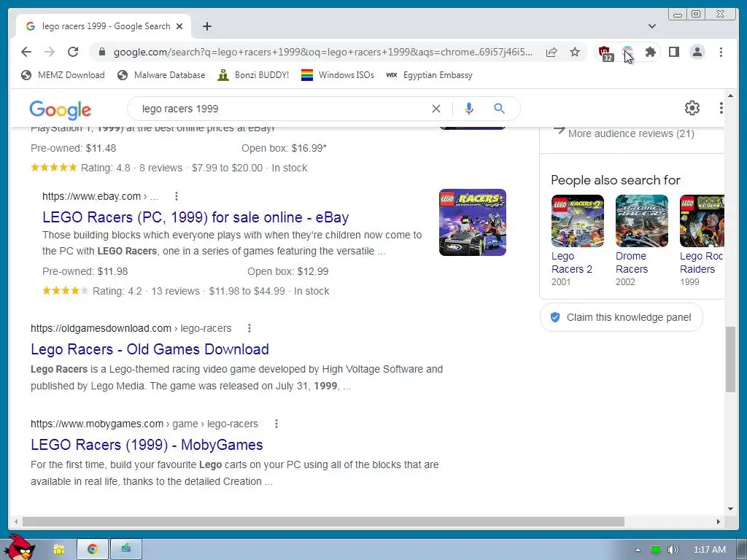Submit search with magnifier icon
This screenshot has height=560, width=747.
tap(499, 109)
